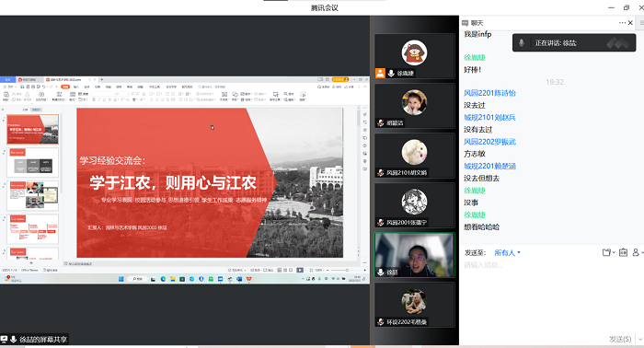
Task: Click the 发送(S) send button
Action: pos(620,340)
